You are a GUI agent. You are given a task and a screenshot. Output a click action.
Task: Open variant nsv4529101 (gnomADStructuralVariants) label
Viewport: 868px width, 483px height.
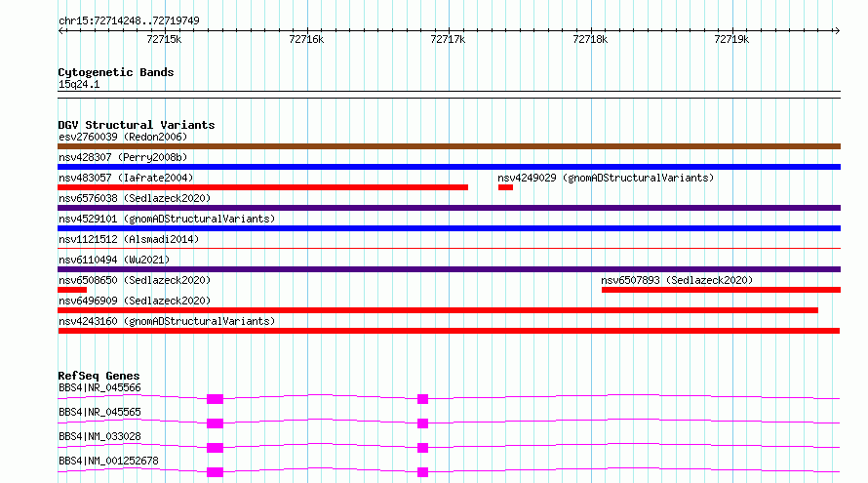(x=167, y=219)
